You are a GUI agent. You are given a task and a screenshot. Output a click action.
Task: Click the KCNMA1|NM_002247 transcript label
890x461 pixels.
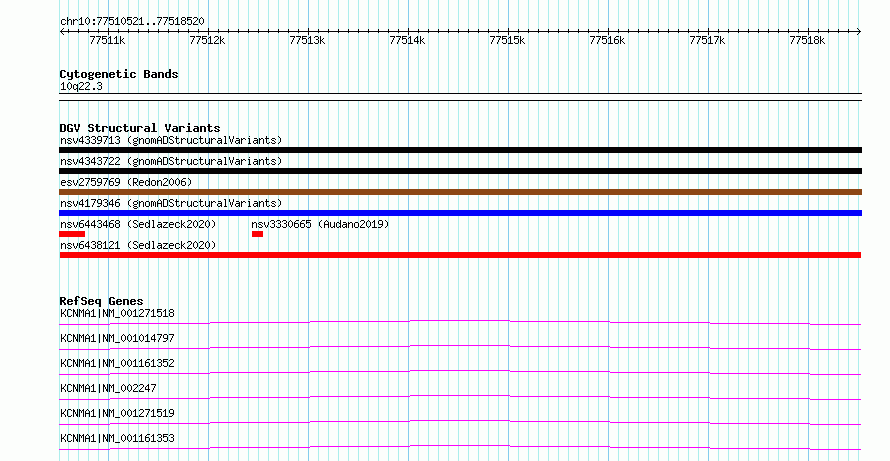point(108,388)
